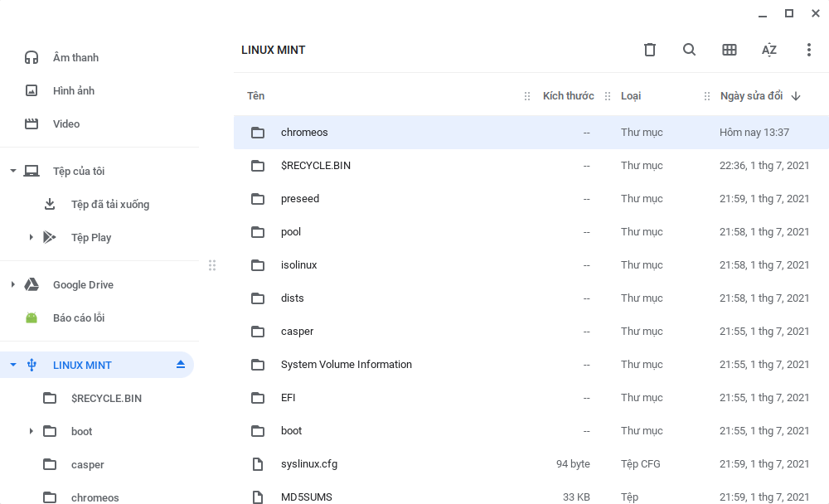
Task: Select isolinux folder row
Action: coord(531,265)
